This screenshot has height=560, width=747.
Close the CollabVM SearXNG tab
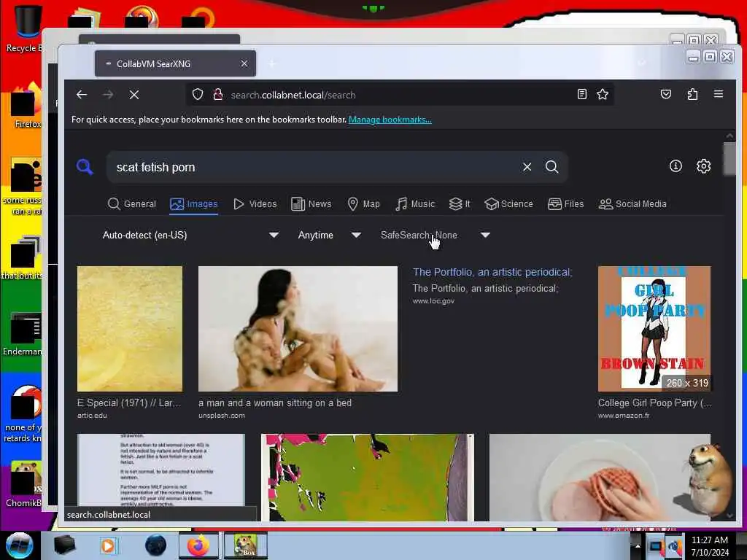click(x=244, y=63)
